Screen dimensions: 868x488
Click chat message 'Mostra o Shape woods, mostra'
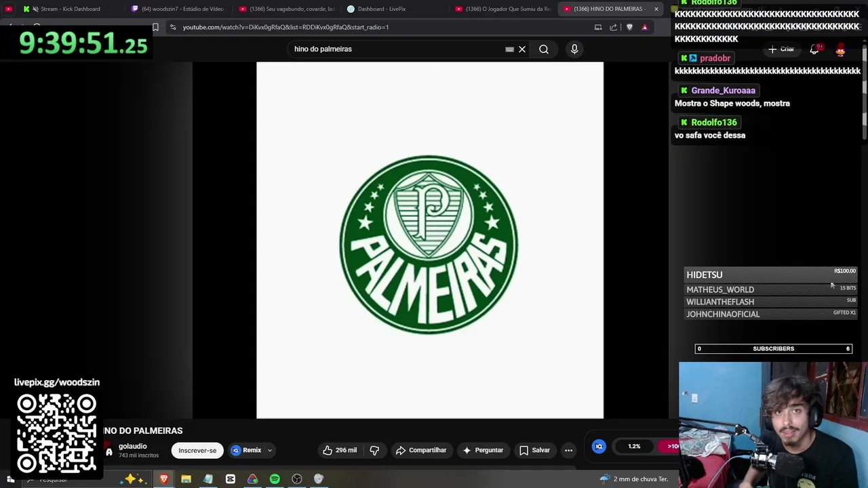click(x=732, y=103)
